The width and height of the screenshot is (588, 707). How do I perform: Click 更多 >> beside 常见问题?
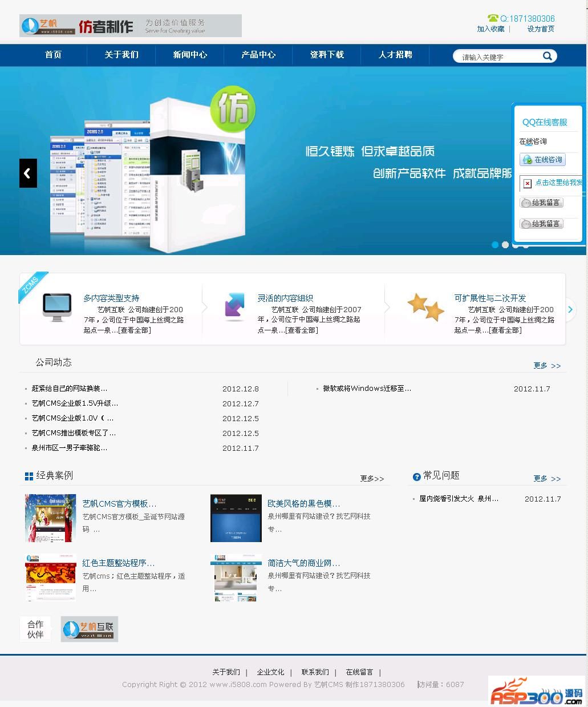coord(547,479)
